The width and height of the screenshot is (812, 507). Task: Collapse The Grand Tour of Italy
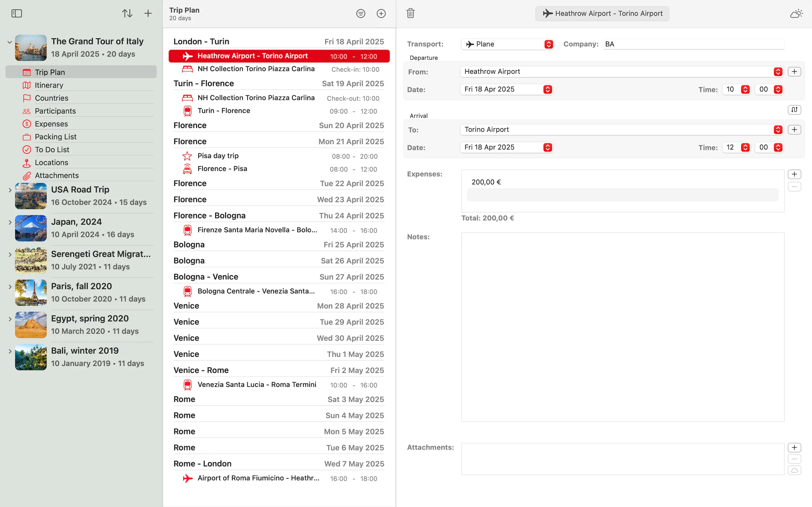10,42
